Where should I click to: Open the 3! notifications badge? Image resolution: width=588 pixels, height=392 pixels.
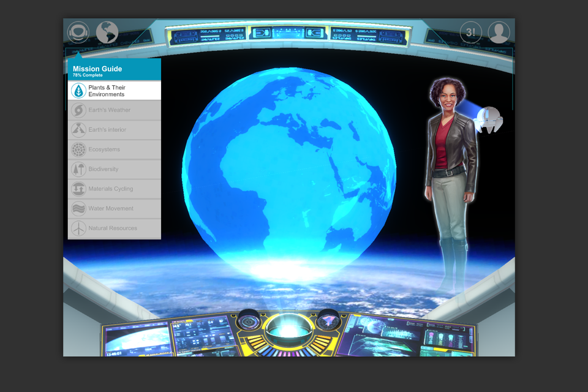(470, 32)
